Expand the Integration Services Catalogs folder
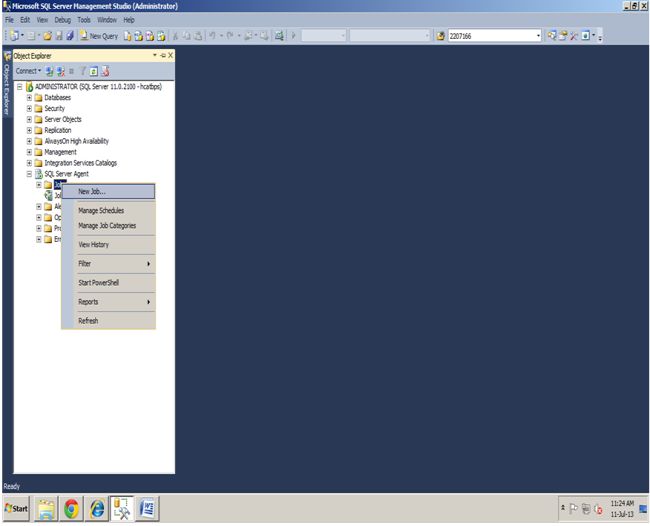Viewport: 650px width, 526px height. tap(29, 163)
